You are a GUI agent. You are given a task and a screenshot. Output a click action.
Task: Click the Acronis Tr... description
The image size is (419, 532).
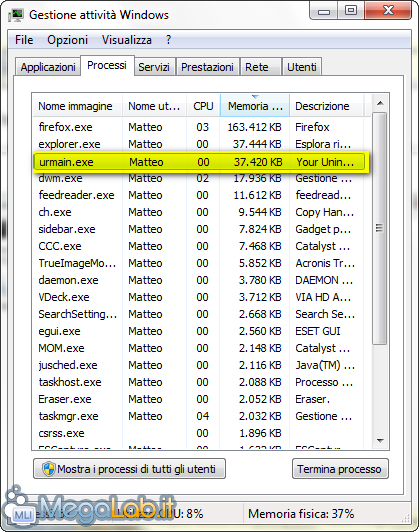[325, 263]
